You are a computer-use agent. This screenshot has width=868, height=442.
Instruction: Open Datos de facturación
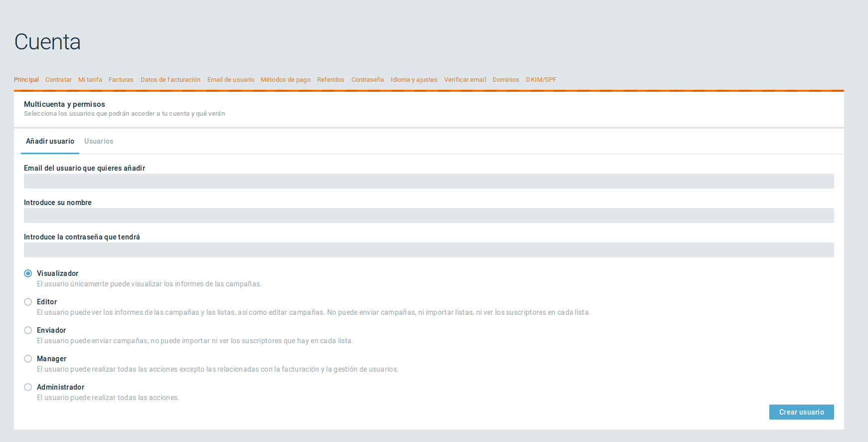coord(171,80)
